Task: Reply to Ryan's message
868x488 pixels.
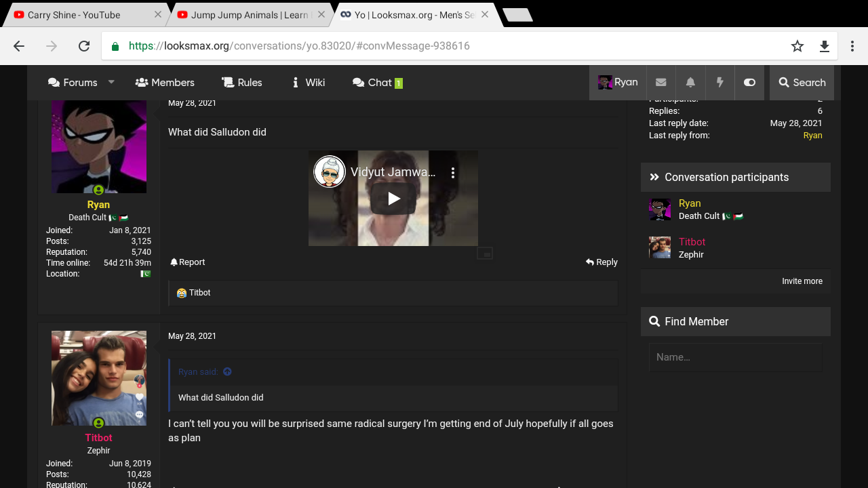Action: click(x=601, y=262)
